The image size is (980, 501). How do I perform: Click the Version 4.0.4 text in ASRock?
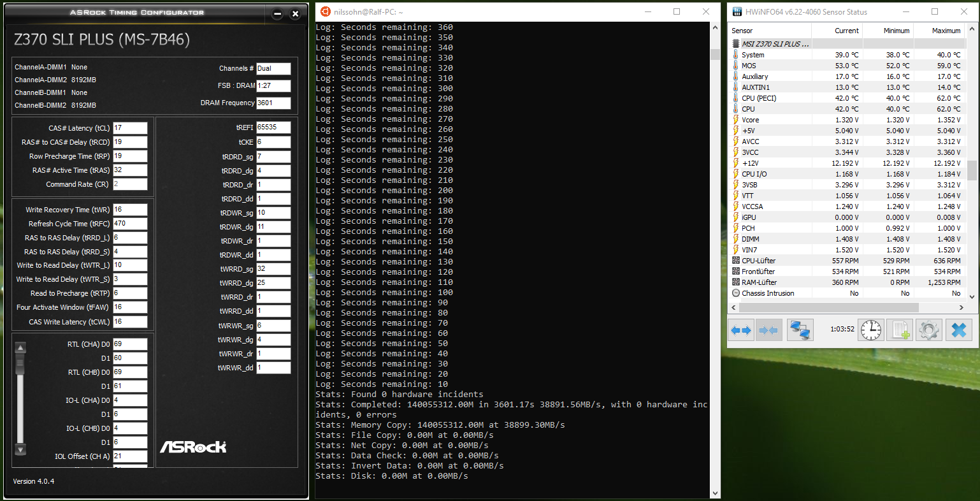(x=34, y=481)
